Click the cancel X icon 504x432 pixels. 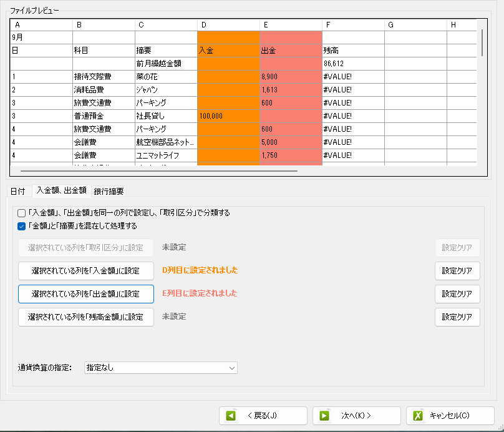coord(418,416)
